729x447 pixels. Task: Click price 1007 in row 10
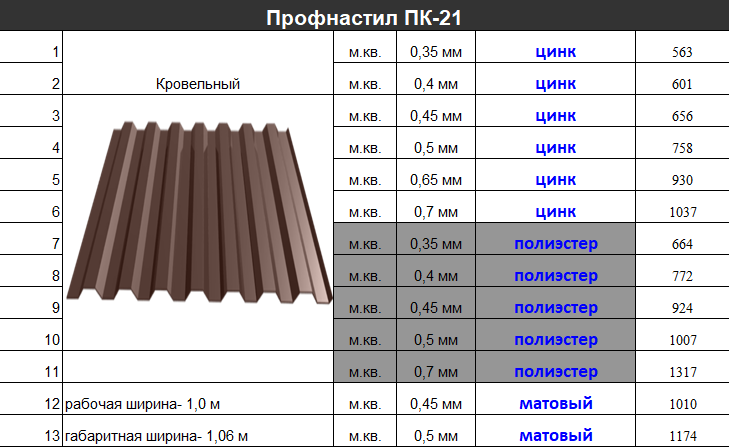tap(683, 340)
